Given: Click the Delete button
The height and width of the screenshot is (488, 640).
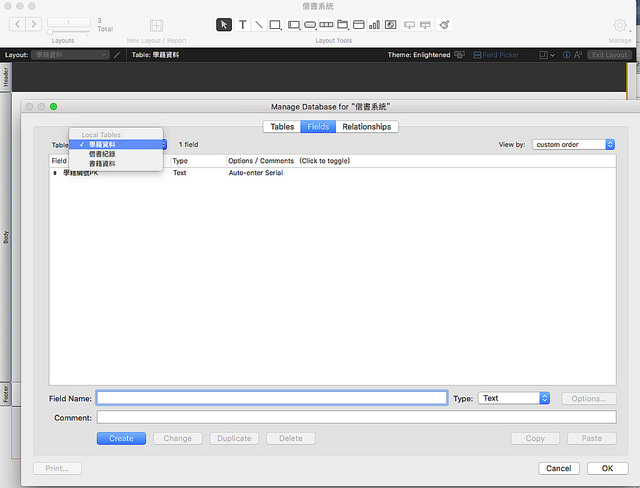Looking at the screenshot, I should click(291, 439).
